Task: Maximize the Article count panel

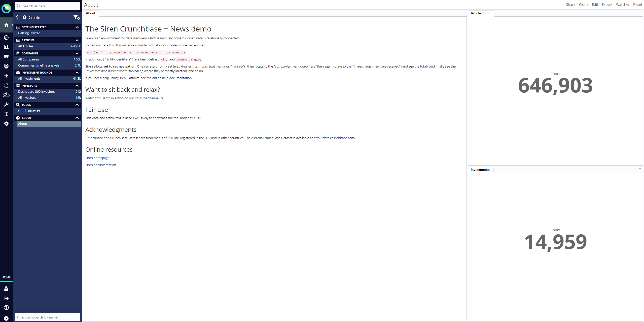Action: pyautogui.click(x=640, y=13)
